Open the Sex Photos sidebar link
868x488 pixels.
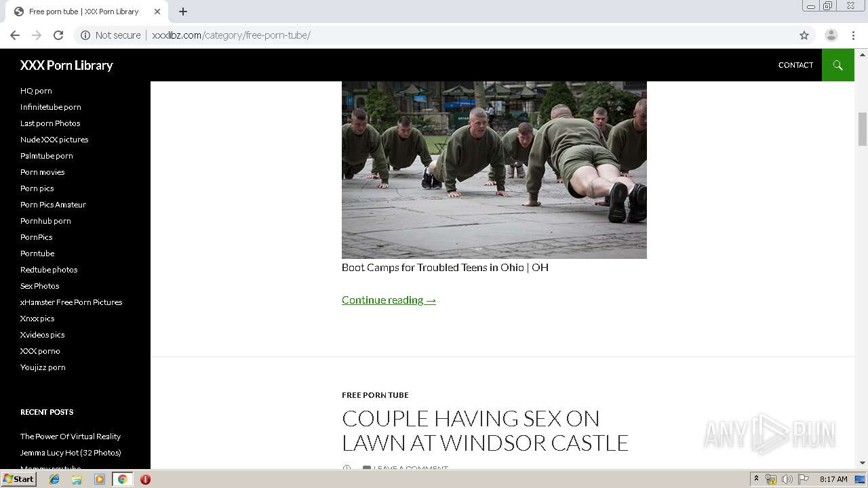[x=40, y=286]
